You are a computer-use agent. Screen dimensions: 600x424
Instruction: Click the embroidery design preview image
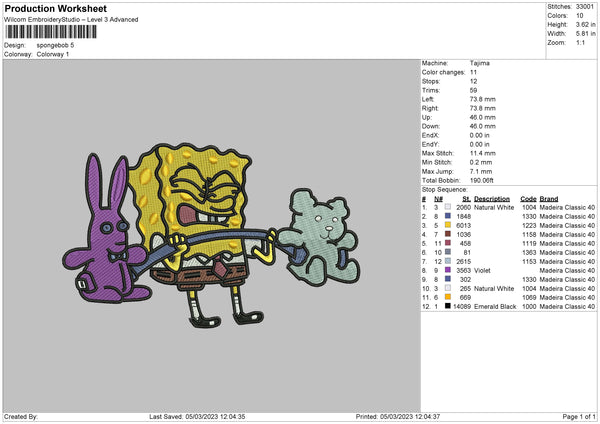coord(211,236)
